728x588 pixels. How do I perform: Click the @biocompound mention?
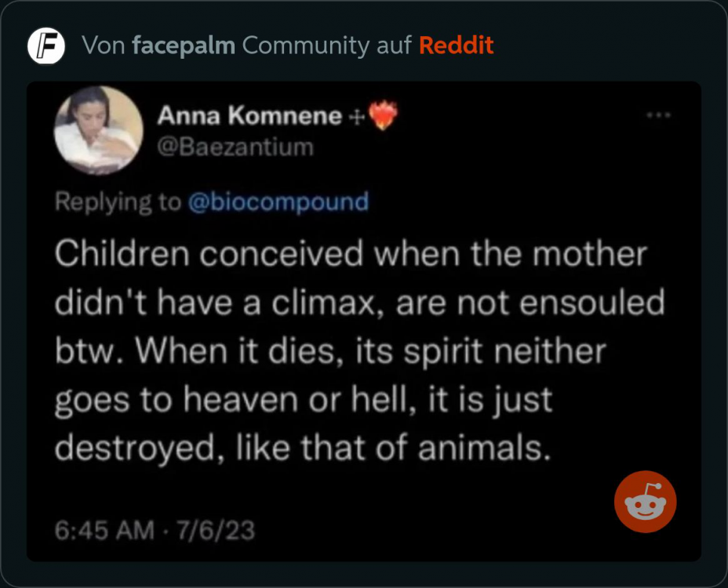click(278, 201)
